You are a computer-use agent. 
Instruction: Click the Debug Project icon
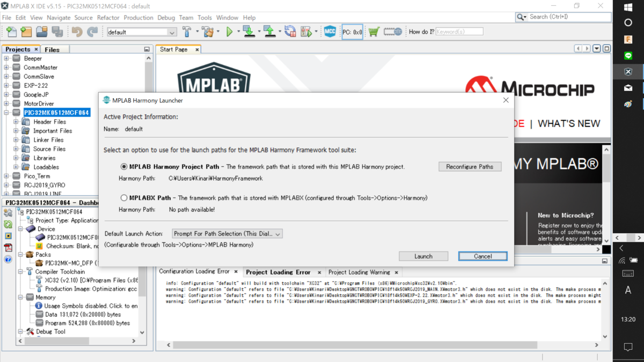[x=306, y=32]
